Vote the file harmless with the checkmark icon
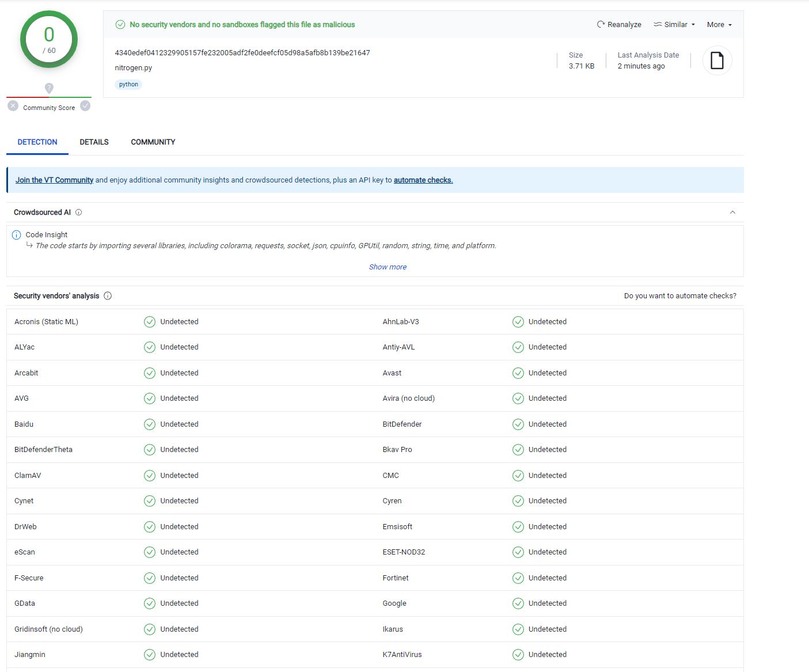809x672 pixels. [x=85, y=106]
